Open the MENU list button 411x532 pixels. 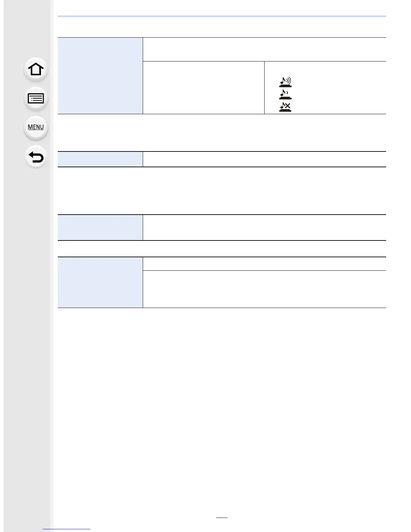tap(36, 127)
